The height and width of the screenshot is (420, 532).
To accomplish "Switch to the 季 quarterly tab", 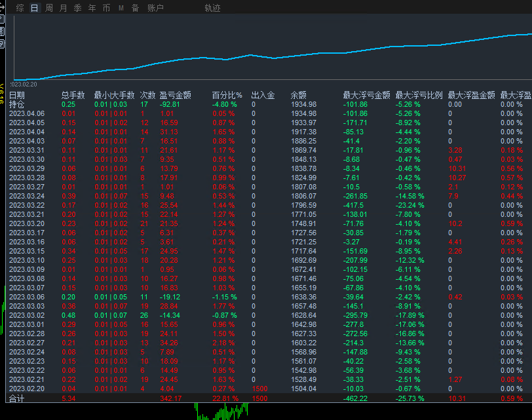I will tap(78, 8).
